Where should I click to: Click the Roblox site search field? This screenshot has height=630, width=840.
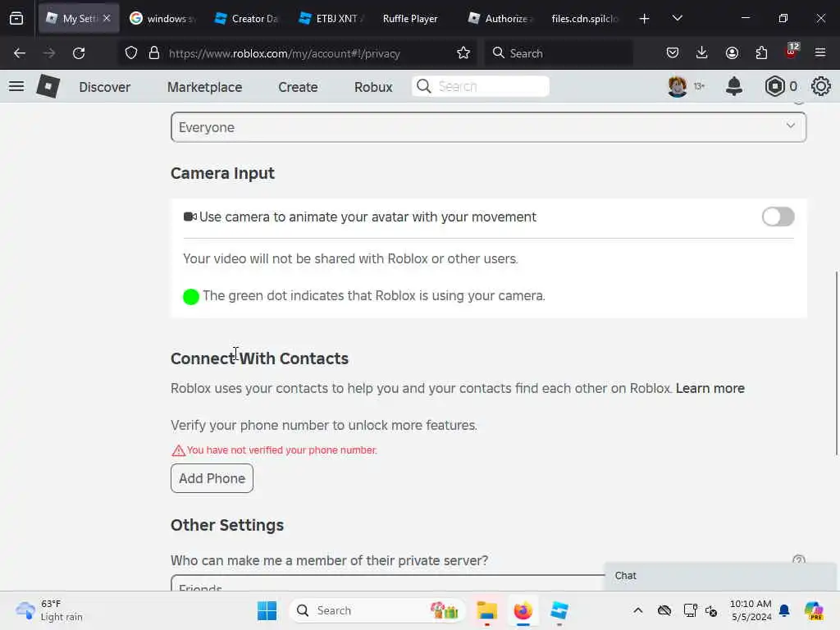click(481, 86)
